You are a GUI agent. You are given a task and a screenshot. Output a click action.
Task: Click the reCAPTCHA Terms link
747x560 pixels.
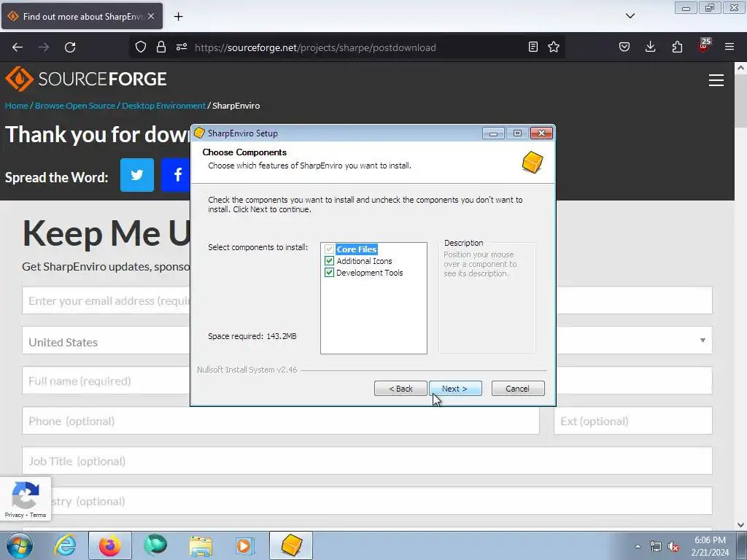click(38, 515)
